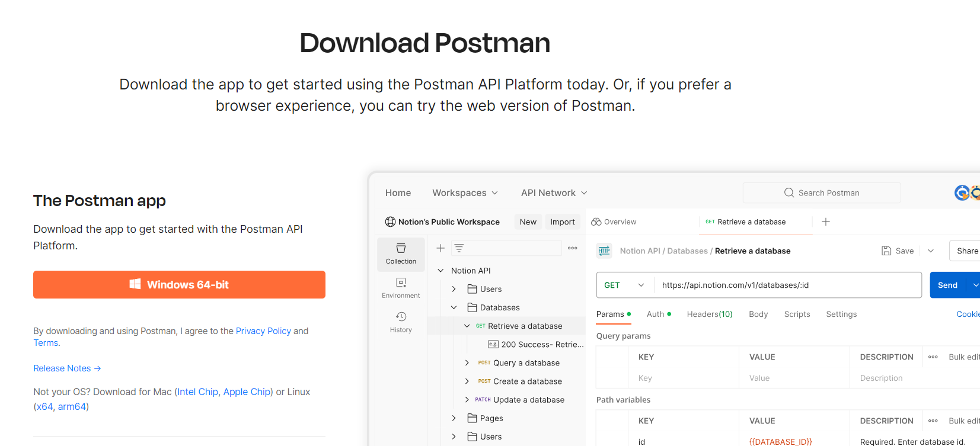Expand the Query a database request
The image size is (980, 446).
(467, 363)
